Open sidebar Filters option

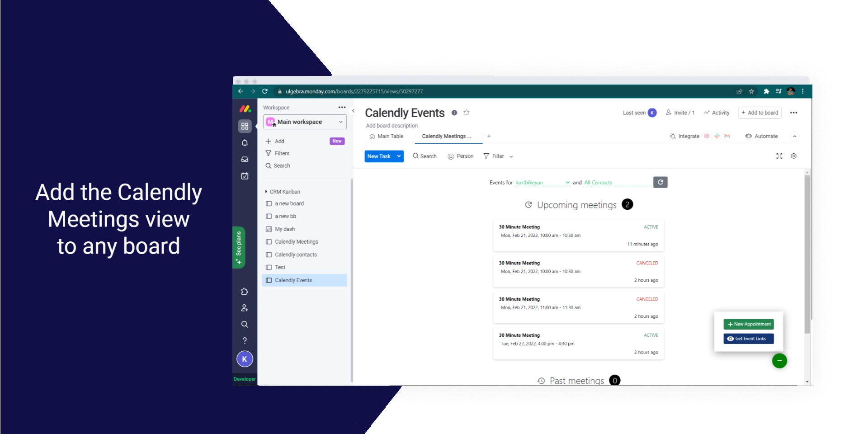[x=277, y=153]
